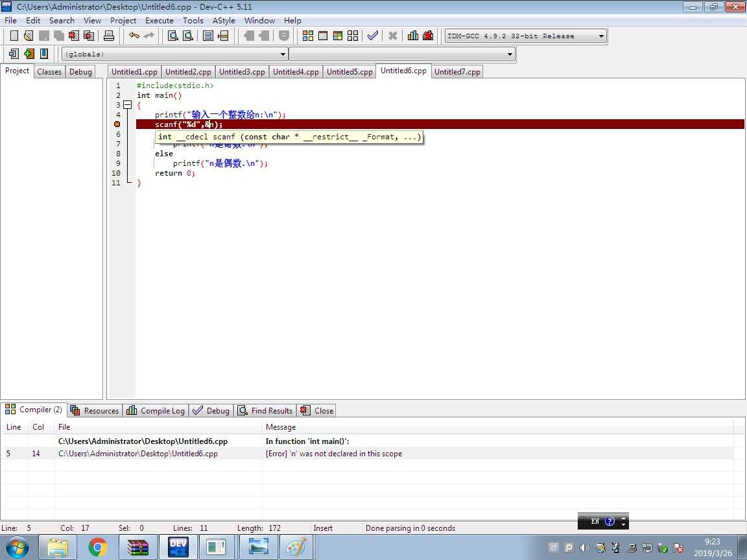
Task: Click the Close bottom panel tab
Action: click(317, 410)
